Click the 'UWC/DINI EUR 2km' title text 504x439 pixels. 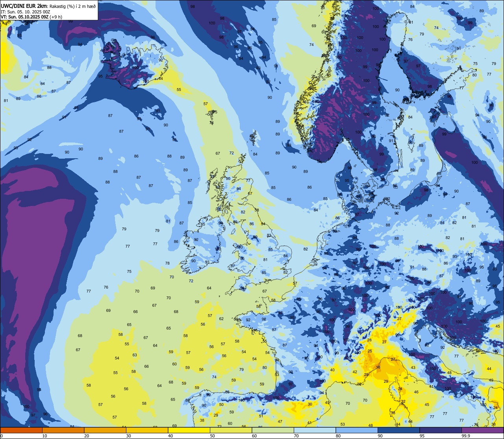(24, 6)
